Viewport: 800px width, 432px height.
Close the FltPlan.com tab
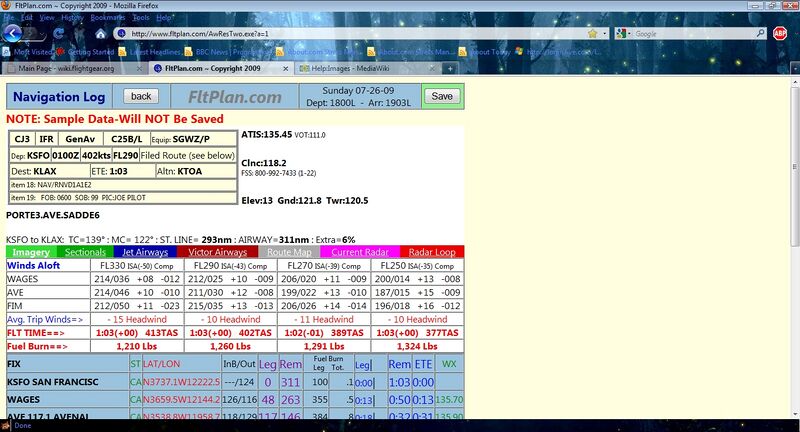(x=286, y=68)
